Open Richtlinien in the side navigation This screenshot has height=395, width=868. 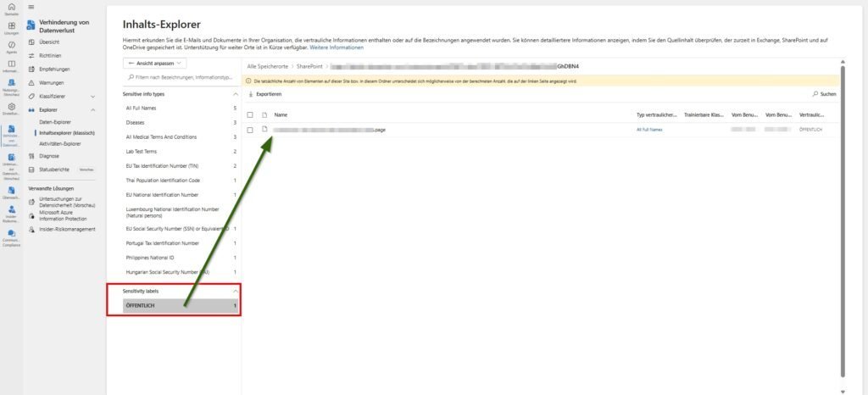50,55
